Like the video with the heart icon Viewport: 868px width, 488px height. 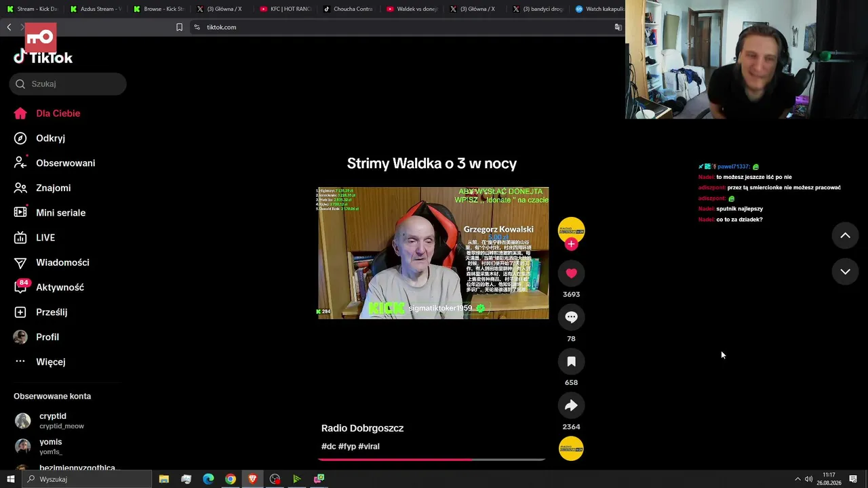(571, 273)
